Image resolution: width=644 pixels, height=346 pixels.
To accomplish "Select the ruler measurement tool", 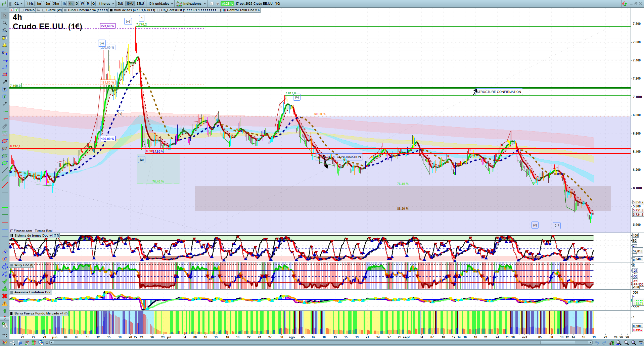I will click(x=5, y=126).
